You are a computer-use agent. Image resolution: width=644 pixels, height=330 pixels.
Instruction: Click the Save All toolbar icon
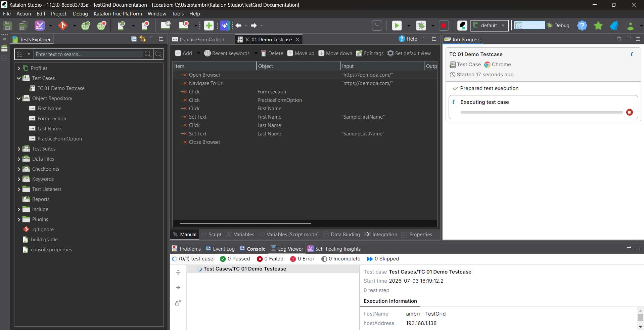coord(23,26)
